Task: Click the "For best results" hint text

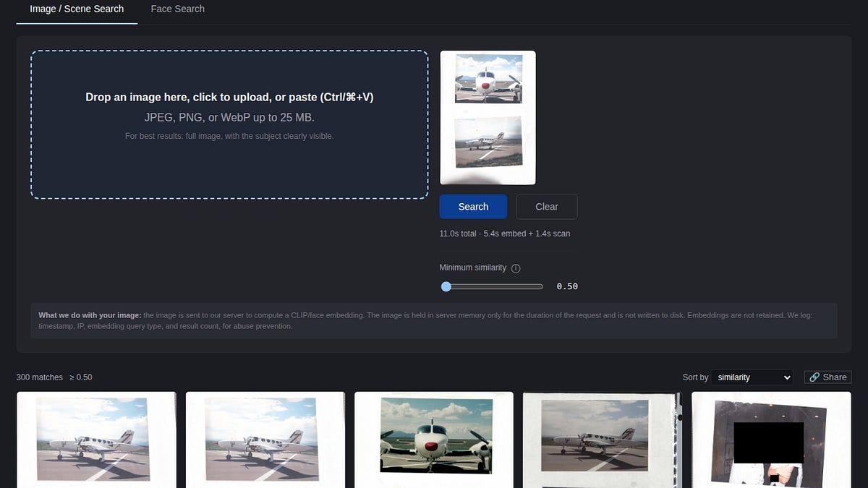Action: click(x=229, y=136)
